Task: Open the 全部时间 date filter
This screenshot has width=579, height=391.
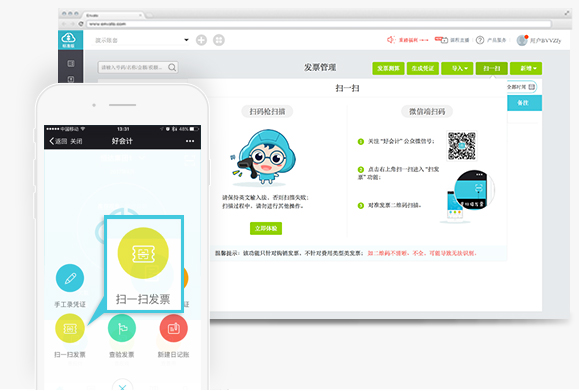Action: (x=521, y=87)
